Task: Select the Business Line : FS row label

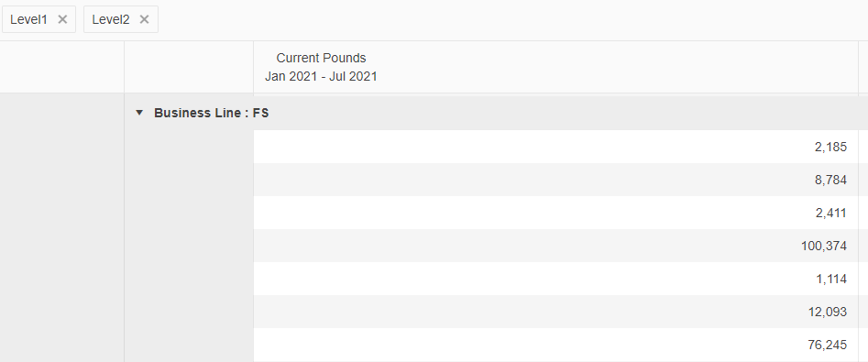Action: 212,113
